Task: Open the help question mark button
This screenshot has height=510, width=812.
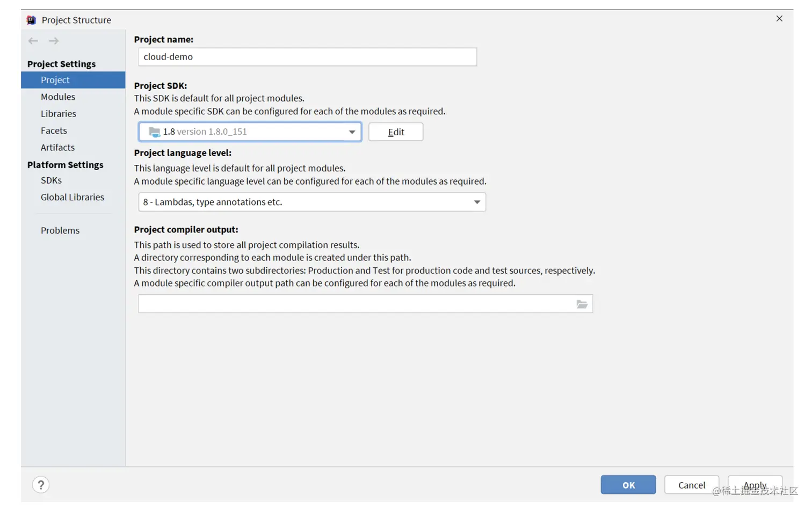Action: (41, 485)
